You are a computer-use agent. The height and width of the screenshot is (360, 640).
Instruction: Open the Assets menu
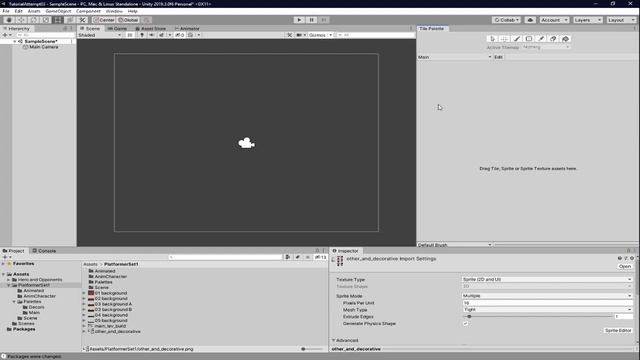coord(34,11)
